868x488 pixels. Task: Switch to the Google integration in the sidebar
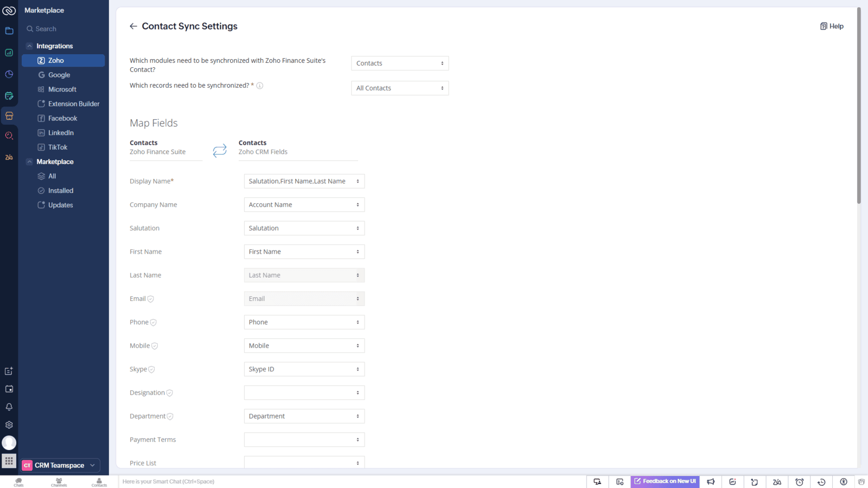pyautogui.click(x=59, y=75)
